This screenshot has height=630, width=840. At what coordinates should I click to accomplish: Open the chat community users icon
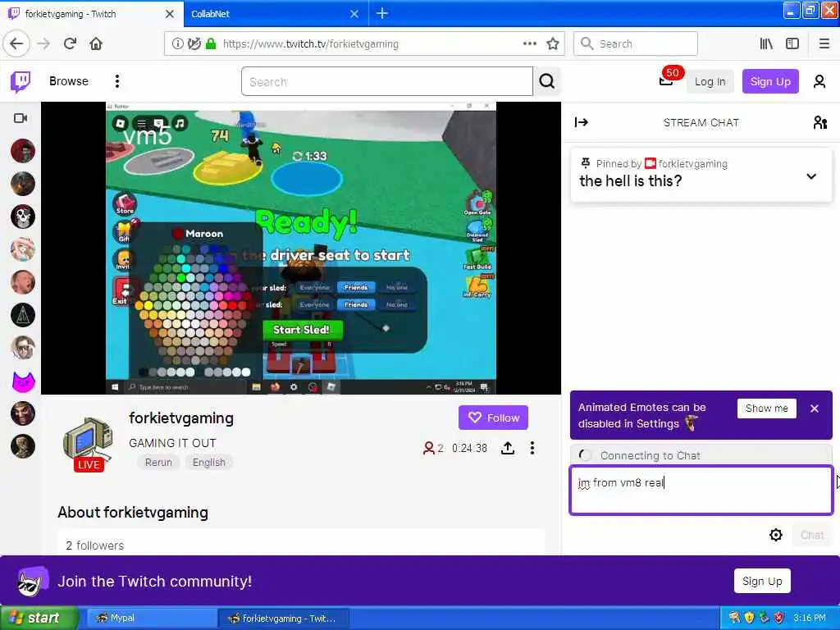click(x=819, y=123)
